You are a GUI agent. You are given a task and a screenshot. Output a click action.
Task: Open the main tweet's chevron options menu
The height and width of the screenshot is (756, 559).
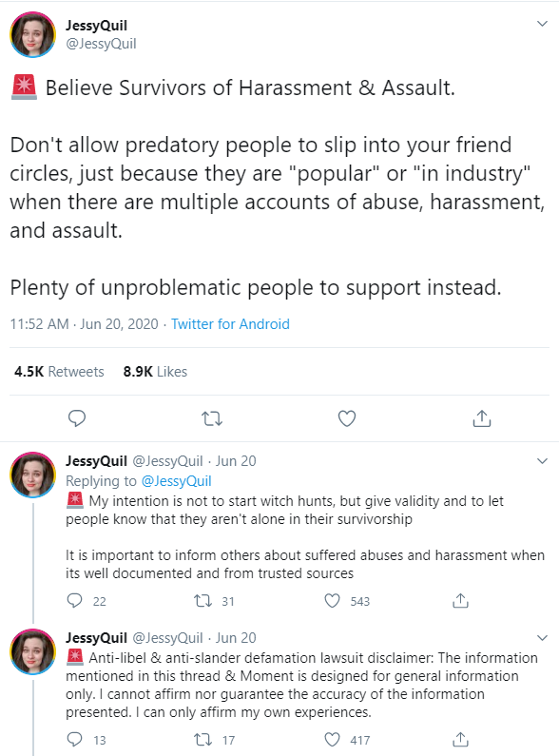542,24
